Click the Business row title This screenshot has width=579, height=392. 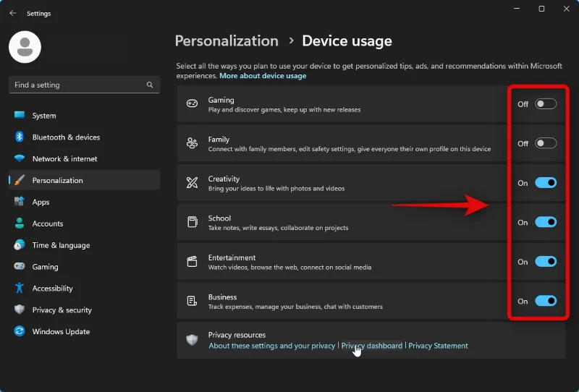(222, 297)
